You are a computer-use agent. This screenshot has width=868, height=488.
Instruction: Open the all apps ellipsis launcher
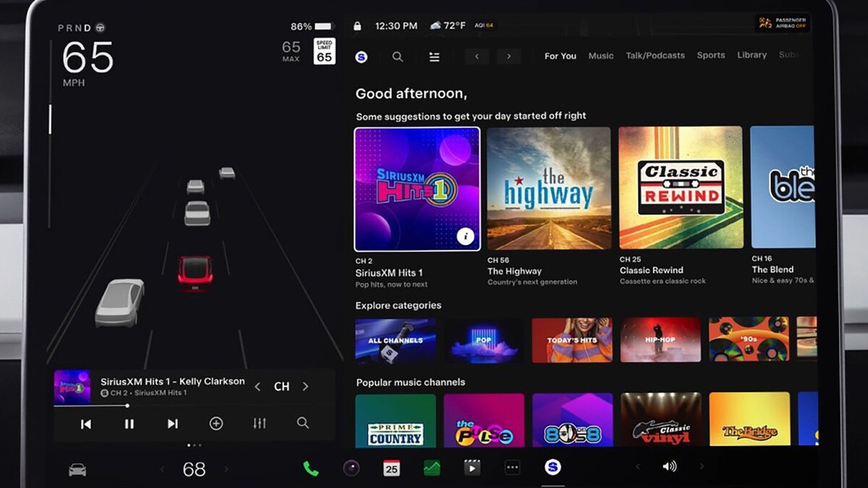coord(512,468)
